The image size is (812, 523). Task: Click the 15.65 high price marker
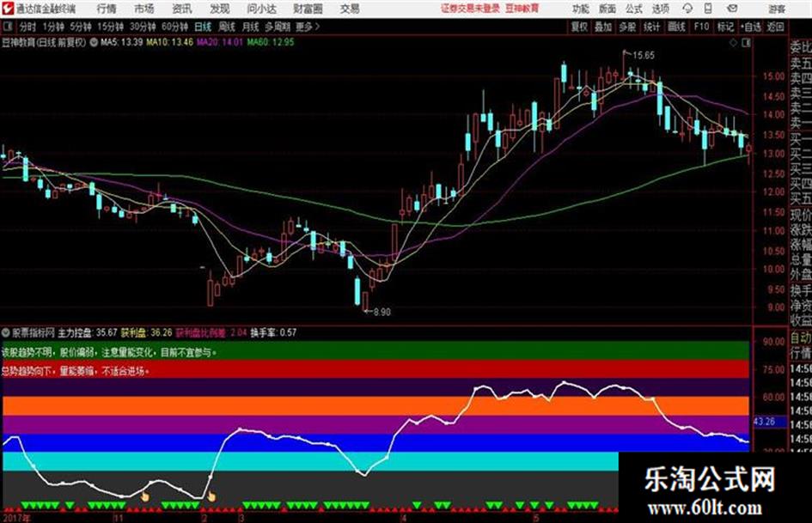tap(644, 56)
